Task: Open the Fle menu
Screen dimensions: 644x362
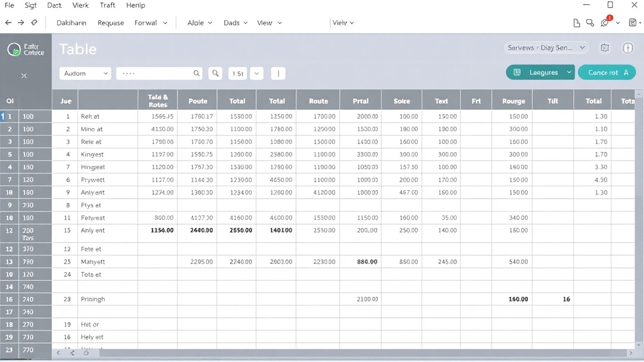Action: click(9, 5)
